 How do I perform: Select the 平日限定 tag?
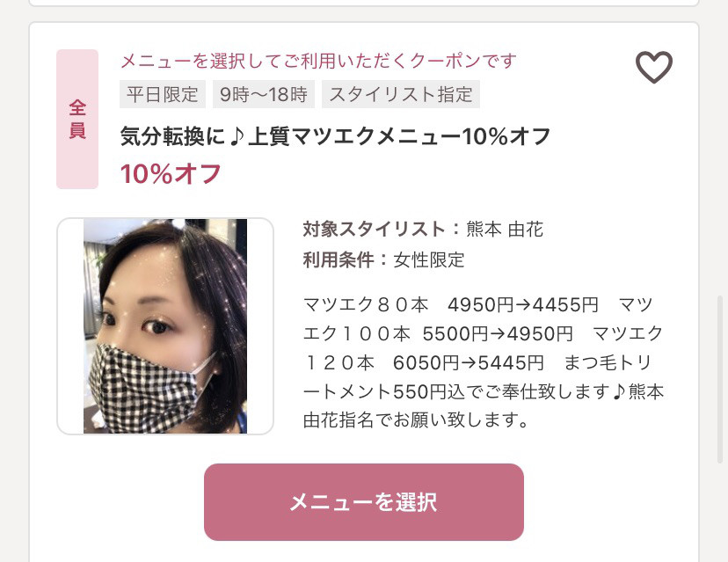tap(163, 94)
